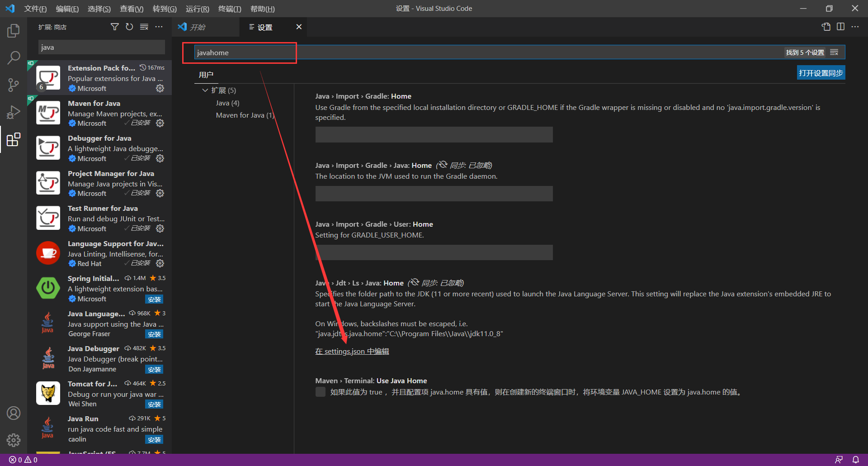868x466 pixels.
Task: Install Java Language Support by George Fraser
Action: (154, 334)
